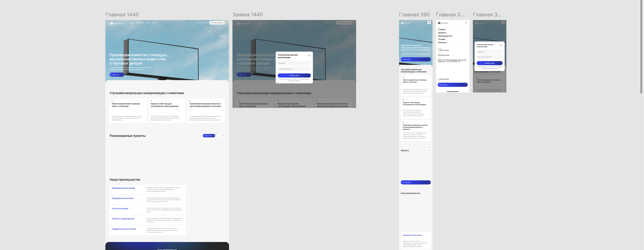Screen dimensions: 644x250
Task: Click Indoor Russia logo in Главная 1440 header
Action: 116,23
